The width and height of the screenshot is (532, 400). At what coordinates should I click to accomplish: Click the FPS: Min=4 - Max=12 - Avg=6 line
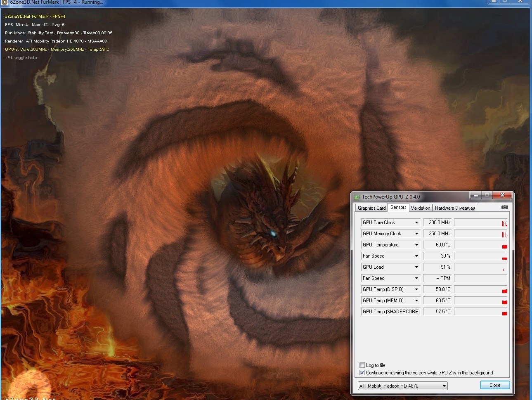tap(35, 25)
